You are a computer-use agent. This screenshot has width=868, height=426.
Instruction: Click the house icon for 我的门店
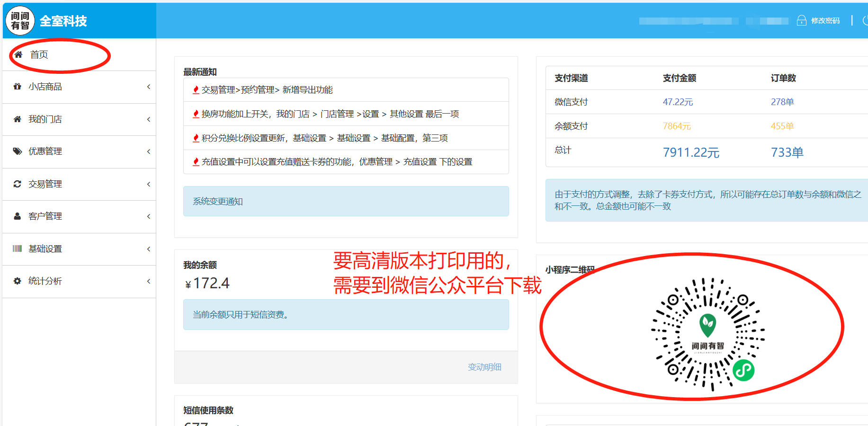(x=18, y=119)
